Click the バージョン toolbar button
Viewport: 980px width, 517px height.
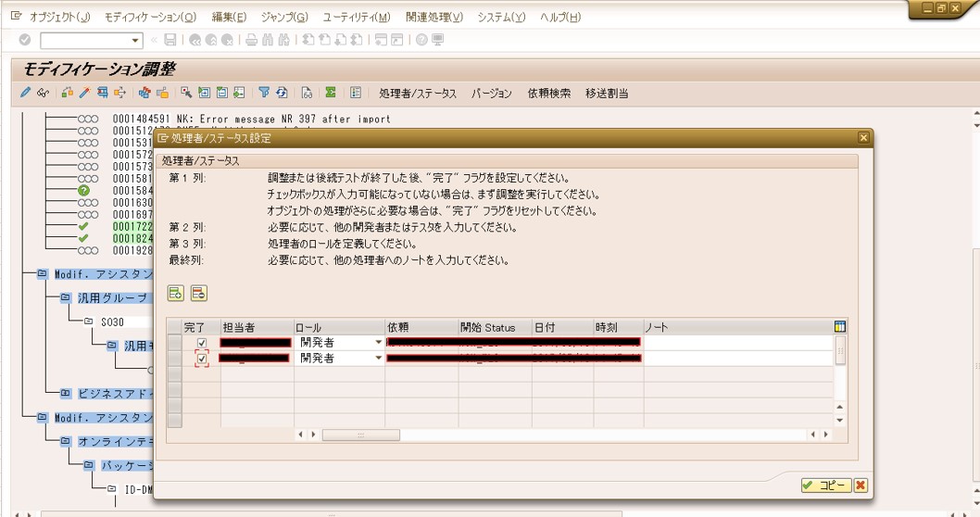point(491,93)
